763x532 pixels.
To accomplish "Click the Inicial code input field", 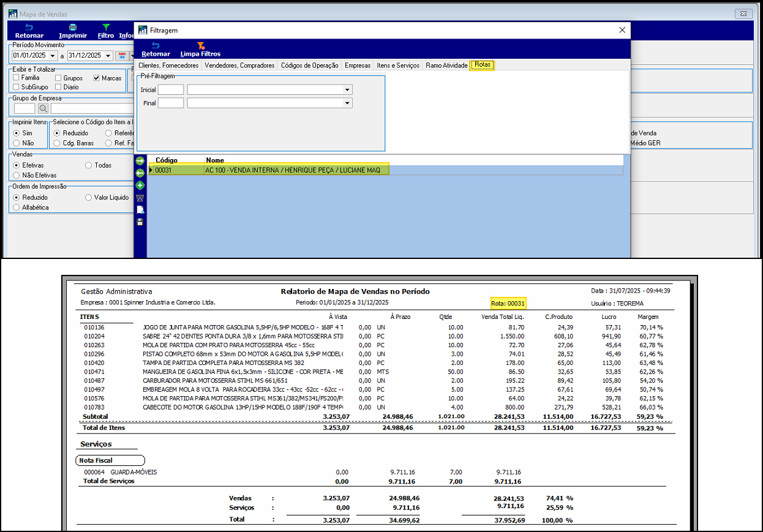I will click(171, 90).
